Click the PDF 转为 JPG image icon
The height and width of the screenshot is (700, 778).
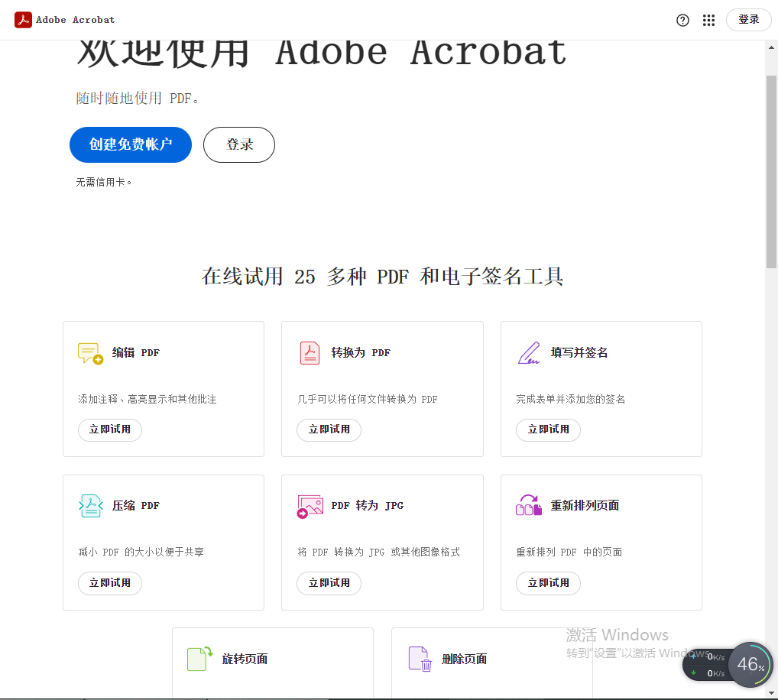[x=310, y=506]
